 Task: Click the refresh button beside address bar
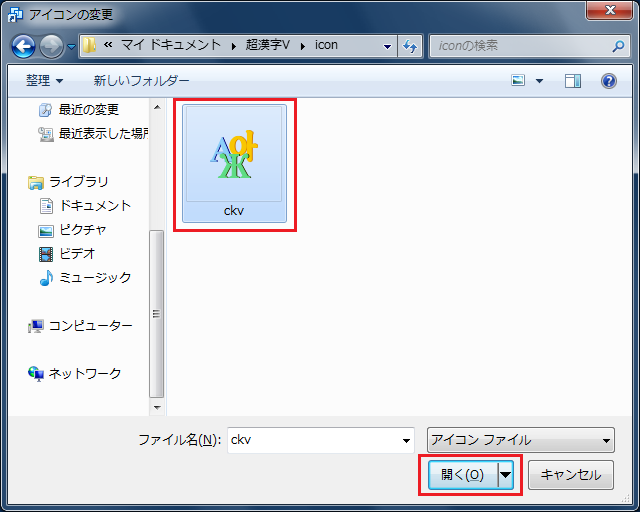point(410,46)
